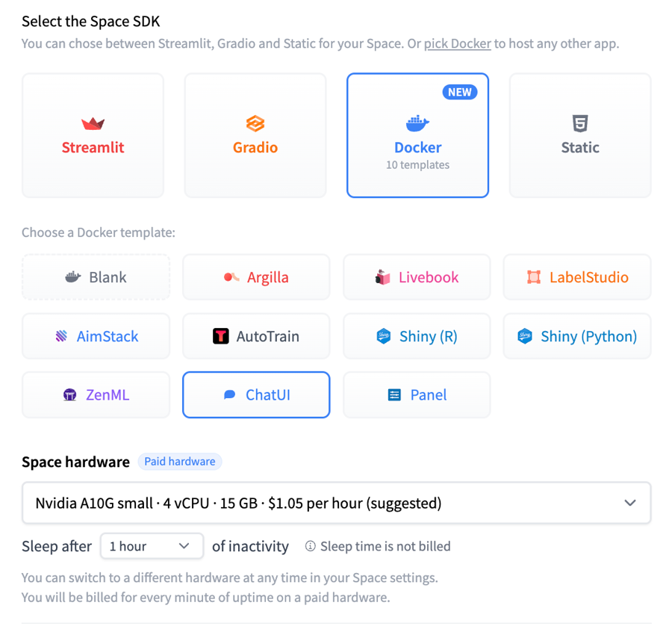Choose the Shiny (Python) template
This screenshot has width=672, height=629.
tap(577, 336)
